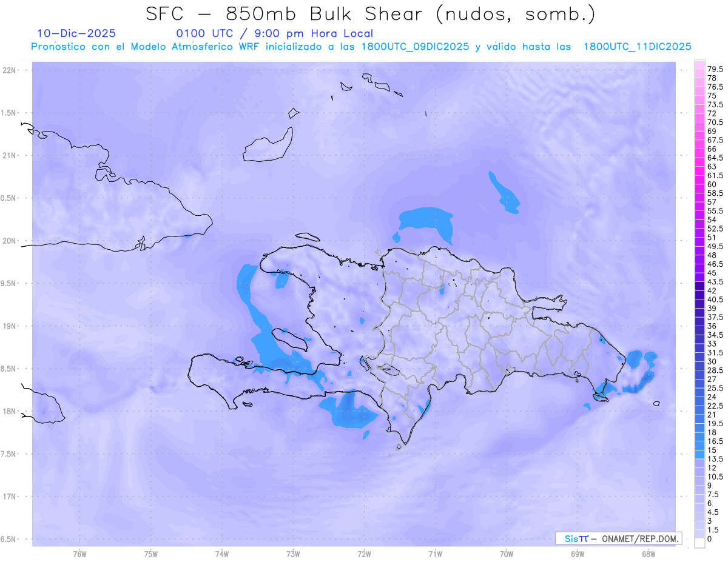
Task: Click the "0" value at the color scale bottom
Action: tap(710, 538)
